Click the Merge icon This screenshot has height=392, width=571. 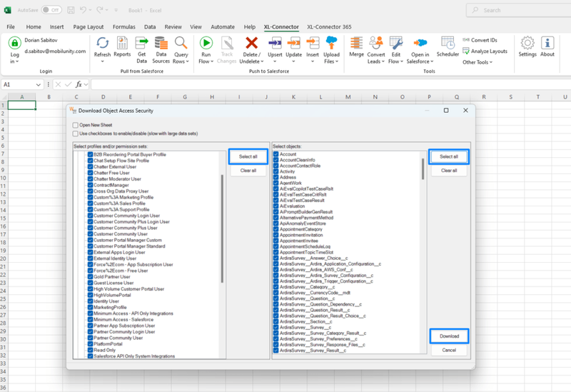(356, 43)
